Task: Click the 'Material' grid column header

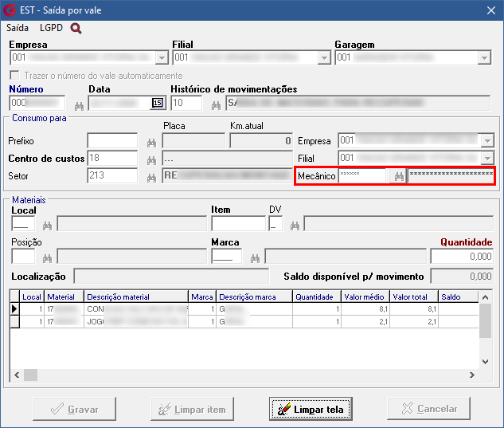Action: coord(64,296)
